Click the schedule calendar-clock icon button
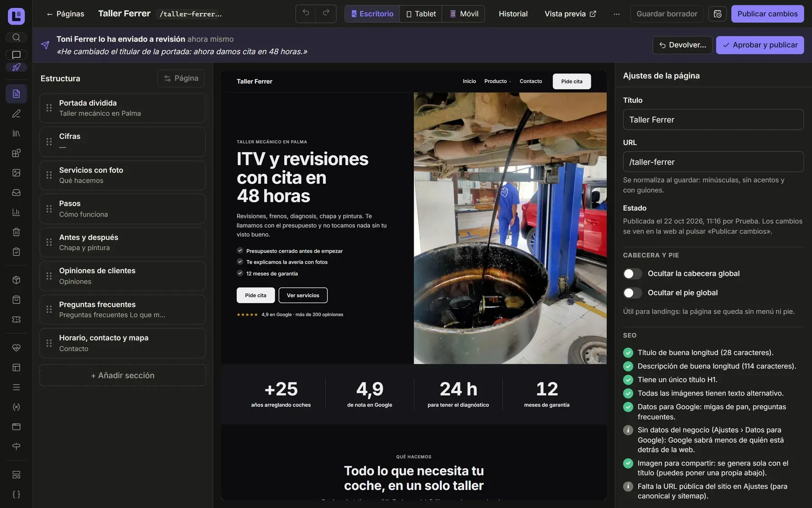812x508 pixels. [x=717, y=14]
